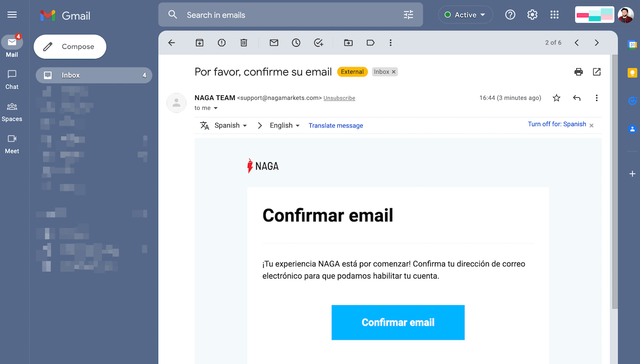Expand recipient details next to 'to me'
Viewport: 640px width, 364px height.
pyautogui.click(x=216, y=108)
